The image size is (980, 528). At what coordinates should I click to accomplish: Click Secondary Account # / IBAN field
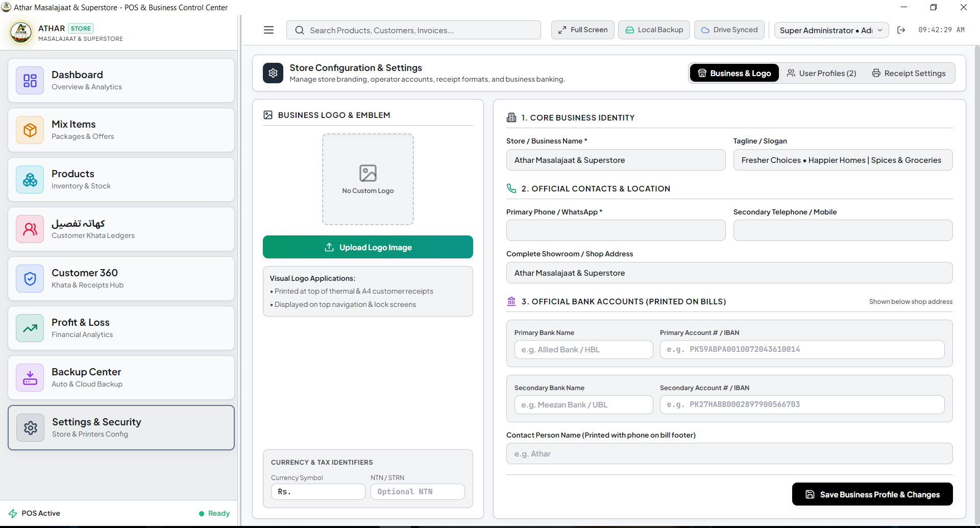[x=802, y=405]
